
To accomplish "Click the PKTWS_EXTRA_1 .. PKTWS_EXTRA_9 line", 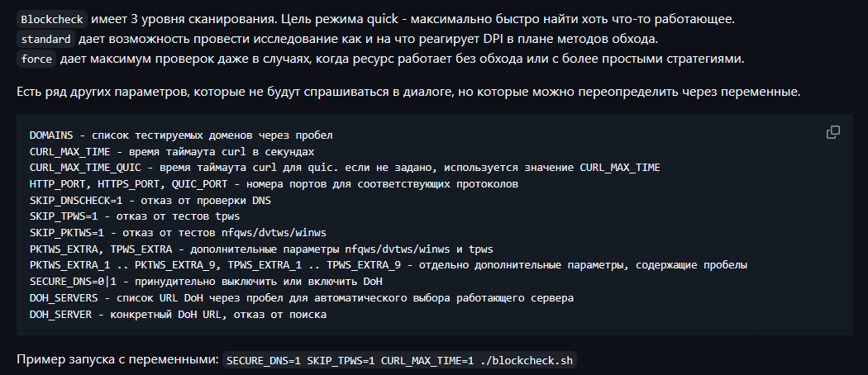I will pos(388,265).
